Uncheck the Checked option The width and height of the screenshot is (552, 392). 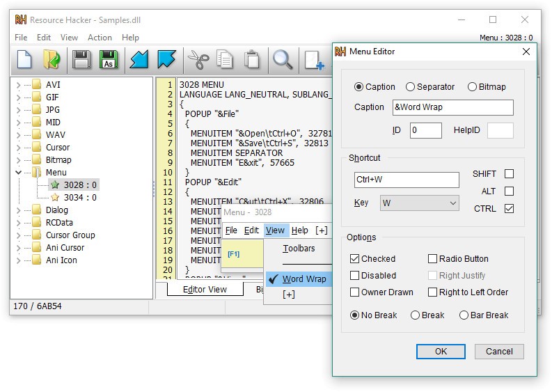(x=354, y=258)
